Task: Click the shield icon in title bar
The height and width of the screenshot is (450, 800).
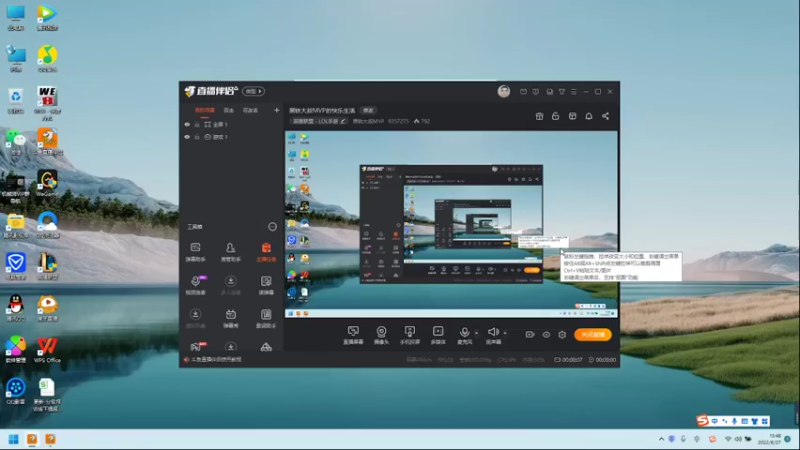Action: pos(536,92)
